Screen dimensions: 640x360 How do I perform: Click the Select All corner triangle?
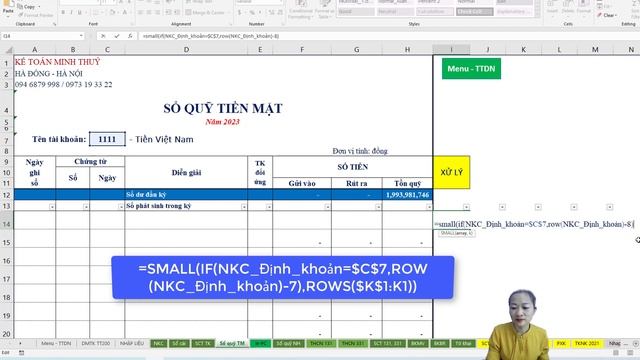click(x=8, y=50)
